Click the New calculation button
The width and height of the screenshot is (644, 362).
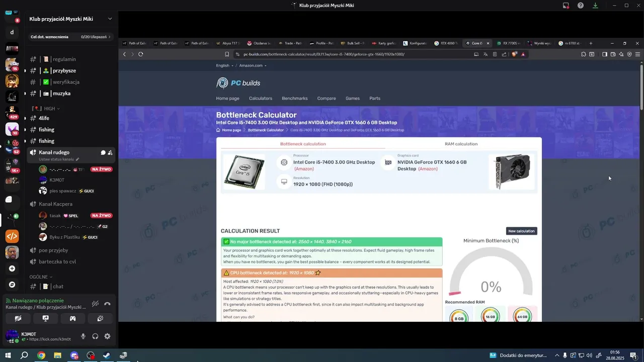tap(522, 231)
